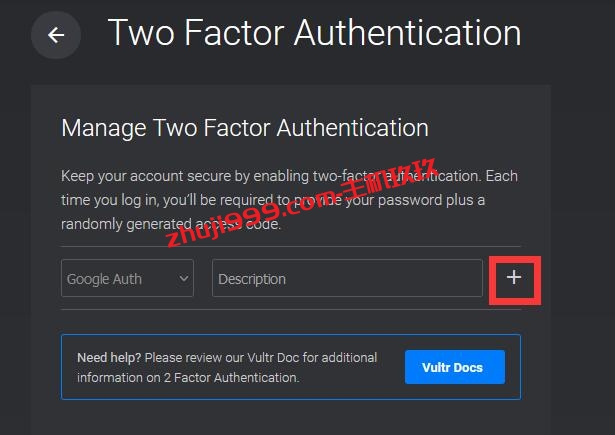615x435 pixels.
Task: Add new two-factor method with plus icon
Action: coord(514,278)
